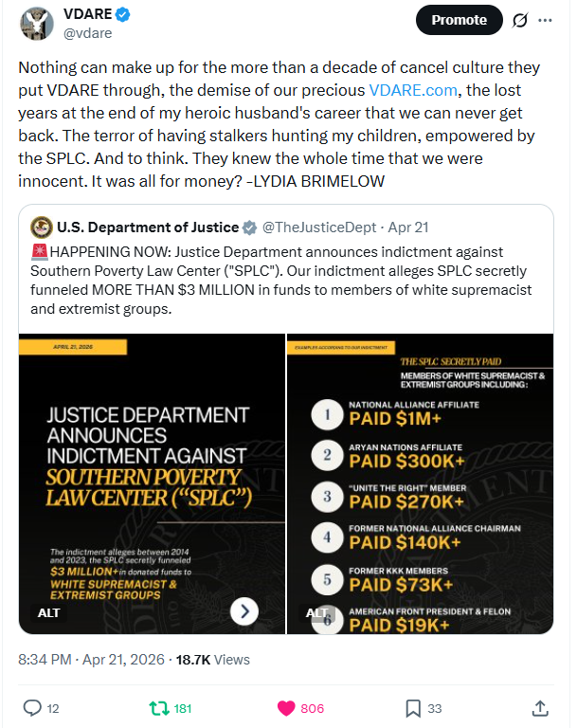The height and width of the screenshot is (728, 577).
Task: Show ALT text for SPLC payments image
Action: 316,612
